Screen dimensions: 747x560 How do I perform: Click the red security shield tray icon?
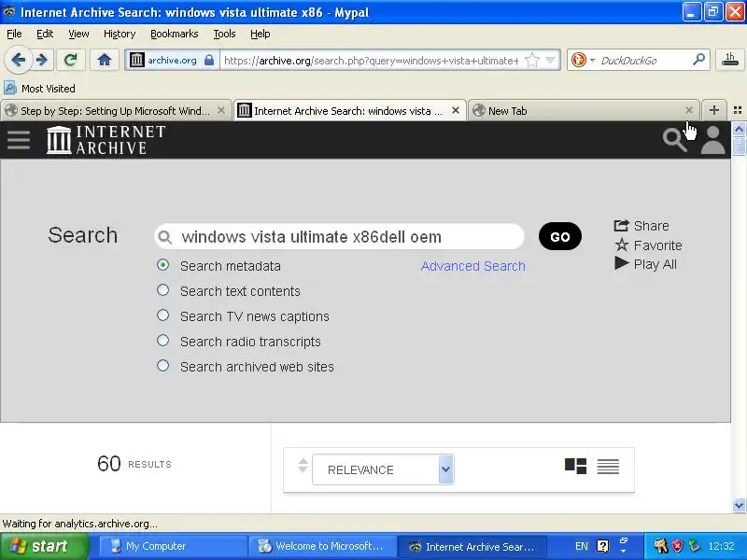click(x=677, y=546)
